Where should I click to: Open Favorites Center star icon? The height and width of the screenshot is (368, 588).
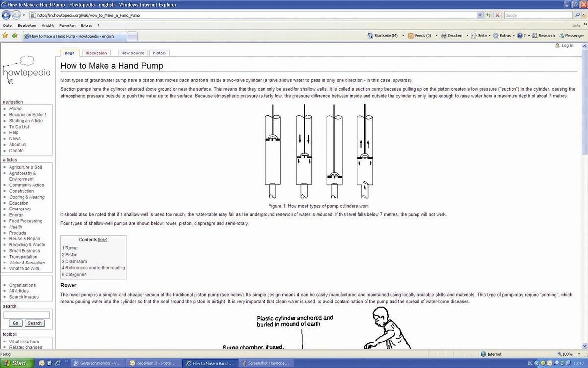5,35
